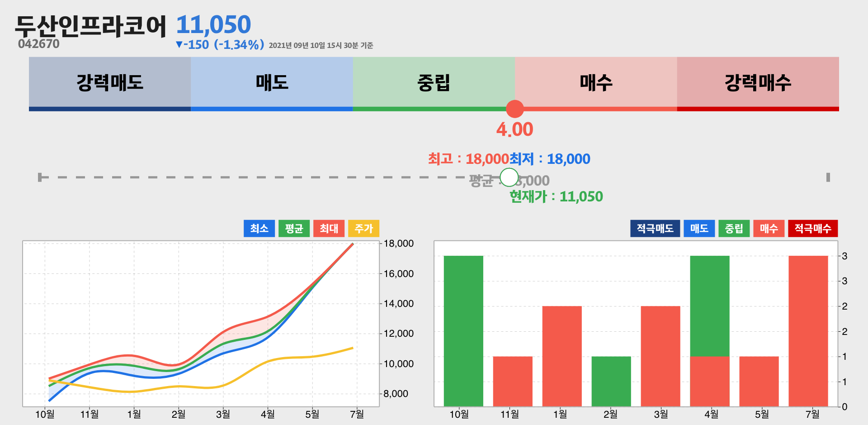Image resolution: width=868 pixels, height=425 pixels.
Task: Click the price change -150 (-1.34%)
Action: tap(220, 45)
